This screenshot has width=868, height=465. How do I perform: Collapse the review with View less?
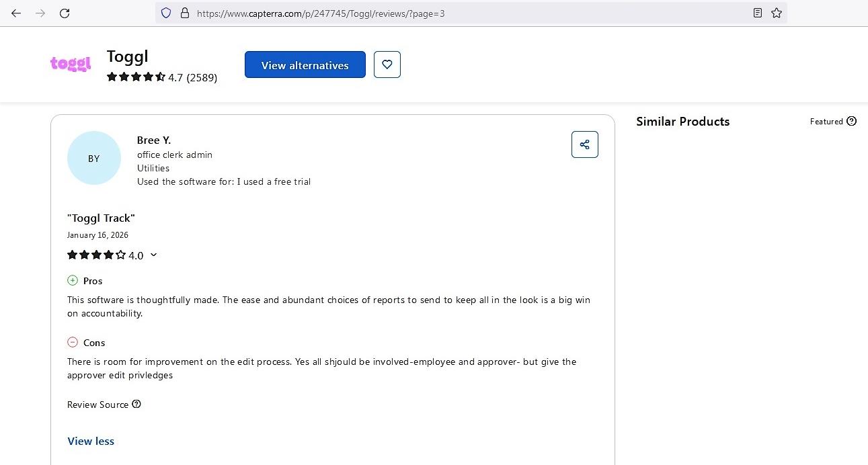[91, 441]
